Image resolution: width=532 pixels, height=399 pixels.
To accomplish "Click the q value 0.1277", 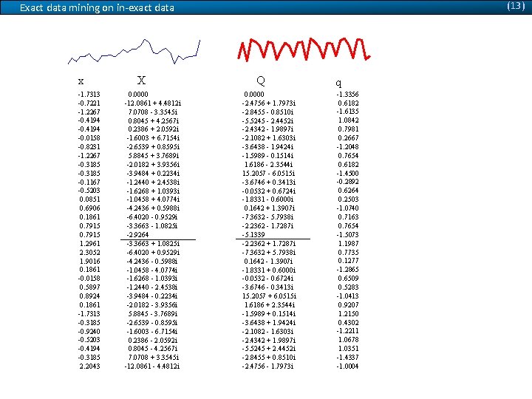I will pos(348,261).
